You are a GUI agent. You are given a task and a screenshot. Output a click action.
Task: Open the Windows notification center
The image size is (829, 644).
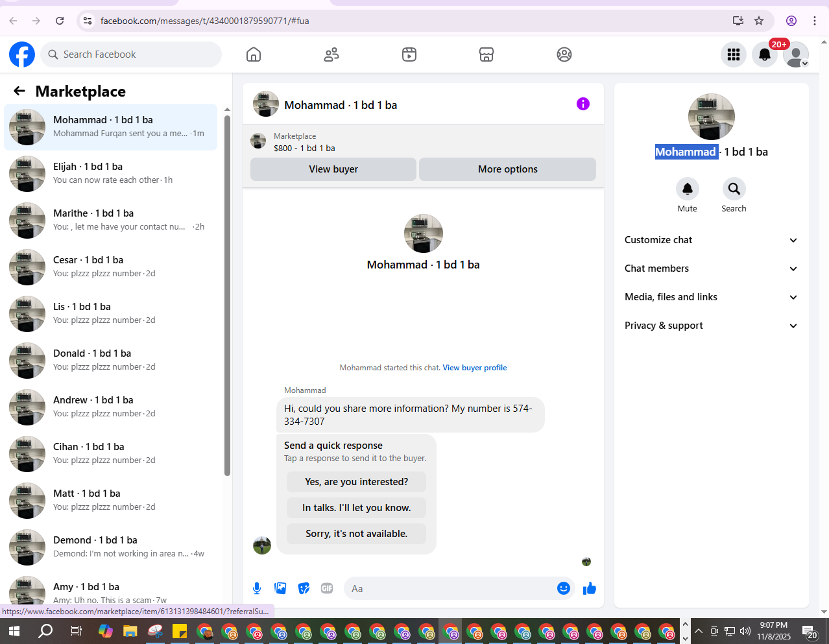[810, 631]
